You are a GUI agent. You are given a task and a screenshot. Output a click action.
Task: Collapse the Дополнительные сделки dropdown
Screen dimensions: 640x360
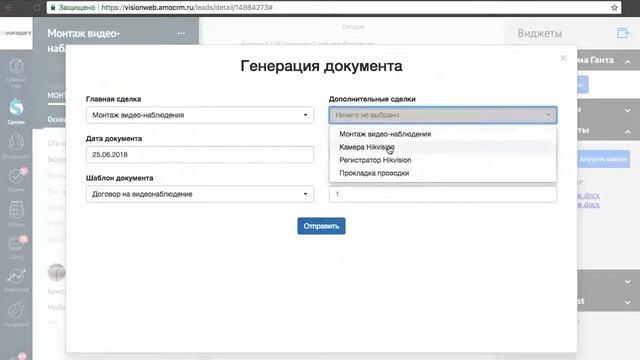(x=443, y=115)
